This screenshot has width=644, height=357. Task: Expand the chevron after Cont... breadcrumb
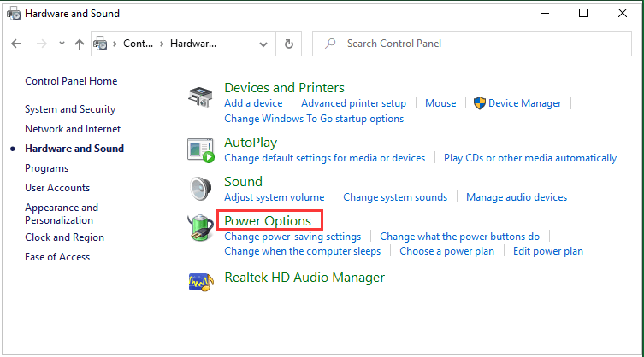(x=162, y=44)
